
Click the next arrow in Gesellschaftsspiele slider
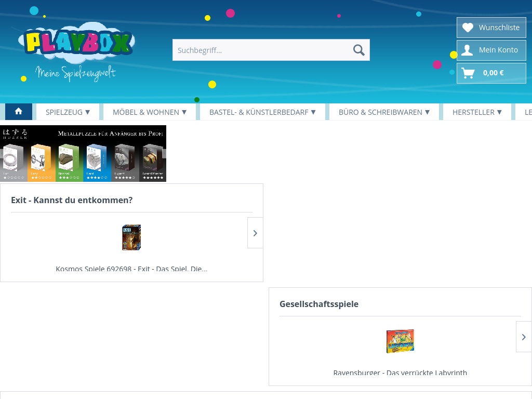[524, 337]
